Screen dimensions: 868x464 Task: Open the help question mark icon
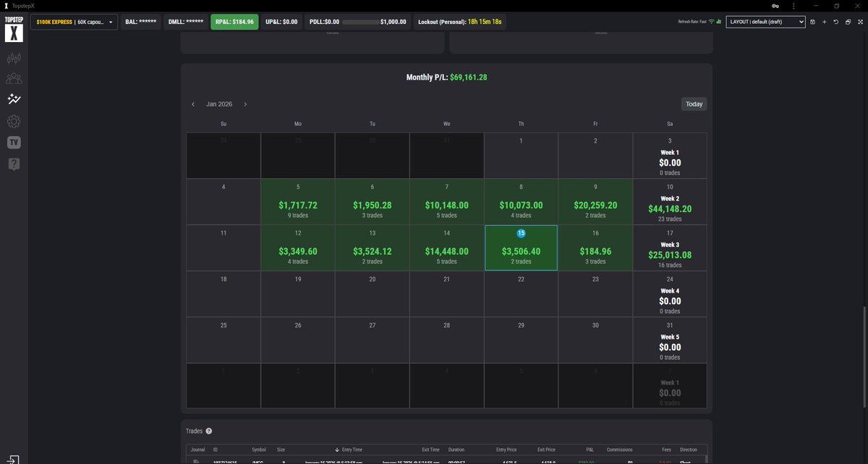[x=13, y=164]
